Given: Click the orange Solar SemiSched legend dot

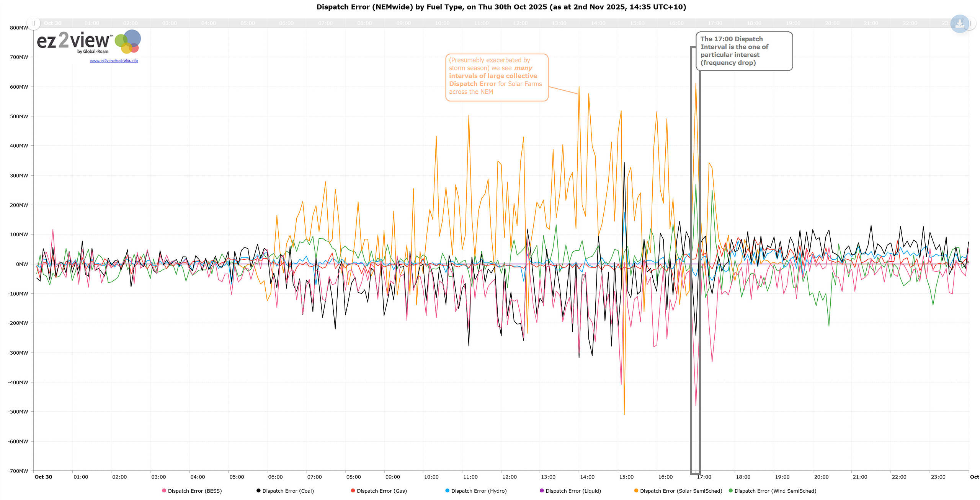Looking at the screenshot, I should tap(636, 490).
